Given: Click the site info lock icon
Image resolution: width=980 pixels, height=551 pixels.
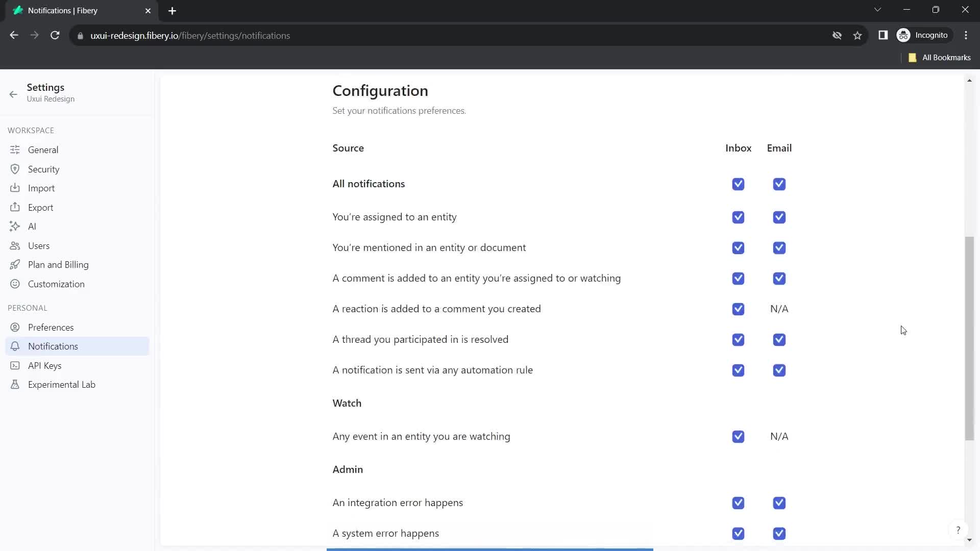Looking at the screenshot, I should coord(80,36).
